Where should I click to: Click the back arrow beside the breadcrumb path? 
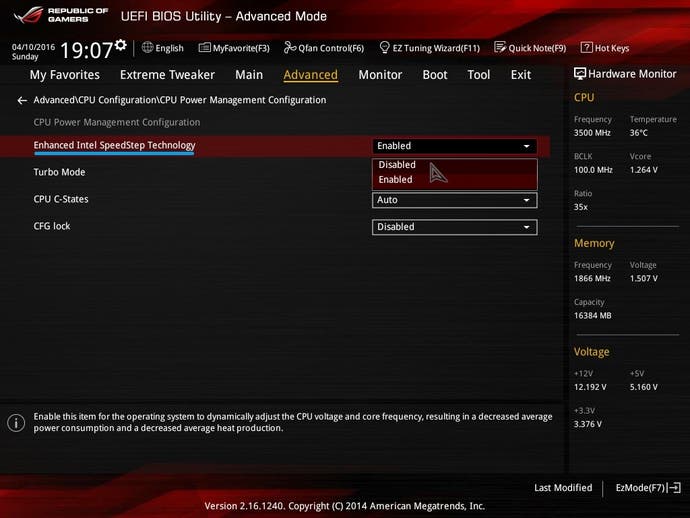22,101
